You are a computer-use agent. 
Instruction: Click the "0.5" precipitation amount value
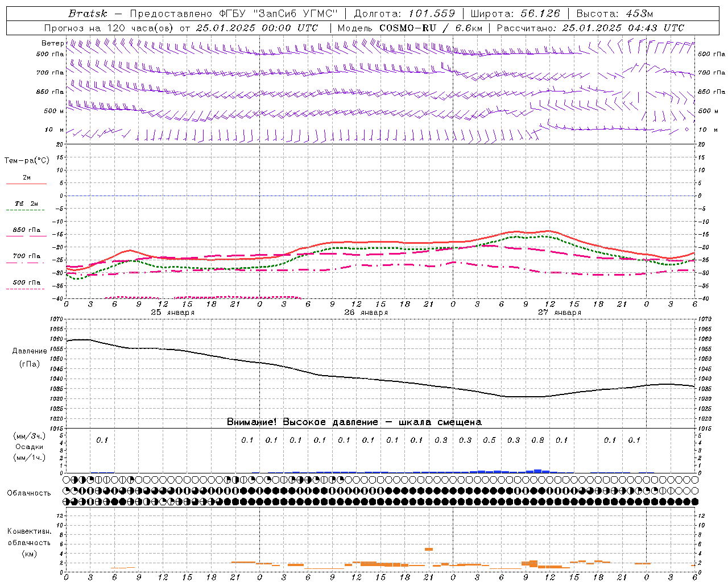coord(489,440)
